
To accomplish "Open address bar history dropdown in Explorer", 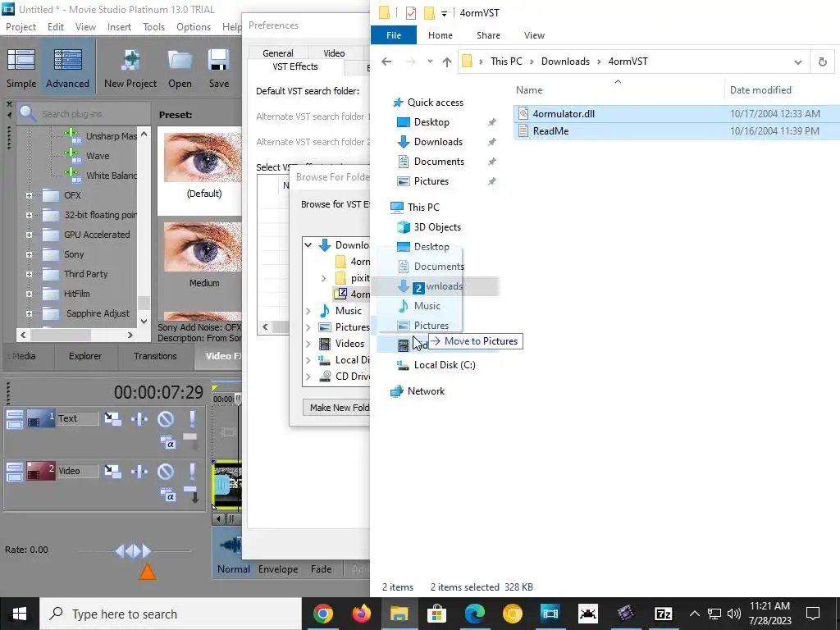I will pyautogui.click(x=797, y=62).
